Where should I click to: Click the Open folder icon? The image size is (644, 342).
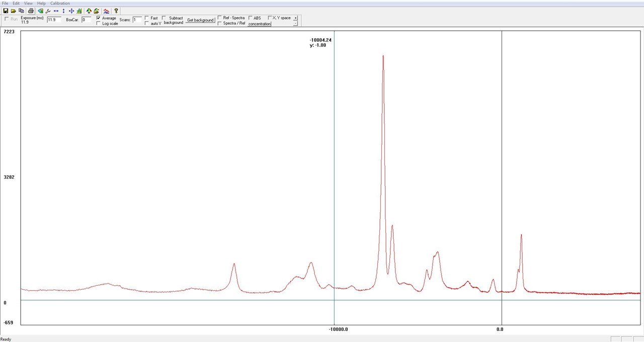[x=14, y=11]
